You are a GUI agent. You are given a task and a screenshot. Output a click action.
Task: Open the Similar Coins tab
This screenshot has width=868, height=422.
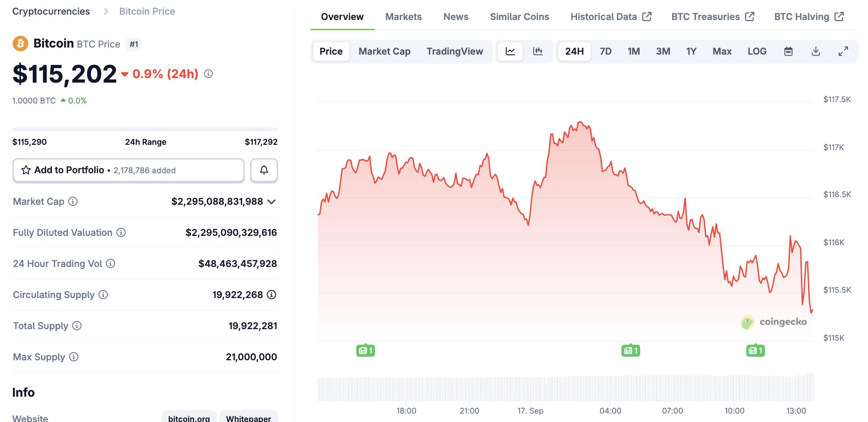[x=519, y=17]
